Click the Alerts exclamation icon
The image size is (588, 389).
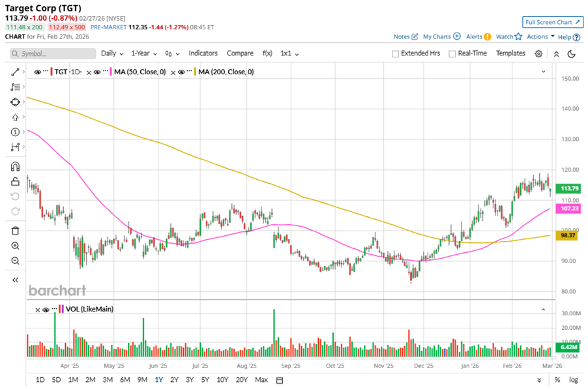click(487, 36)
